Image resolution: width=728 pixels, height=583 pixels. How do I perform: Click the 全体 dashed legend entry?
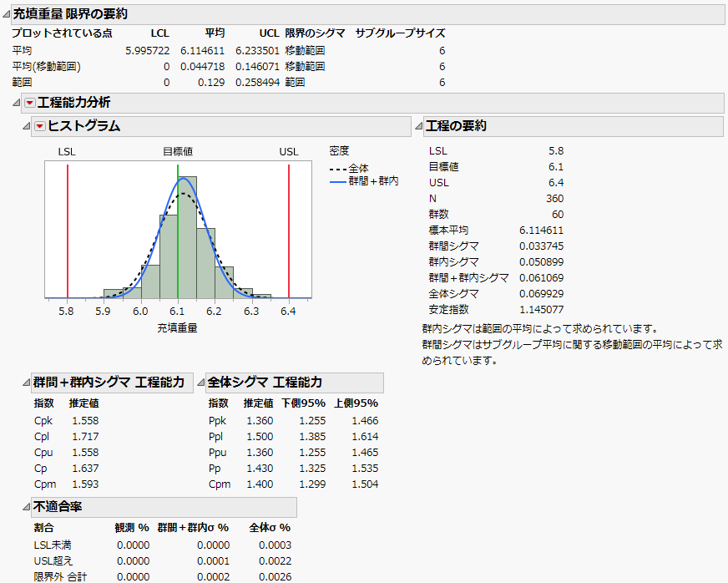coord(349,168)
